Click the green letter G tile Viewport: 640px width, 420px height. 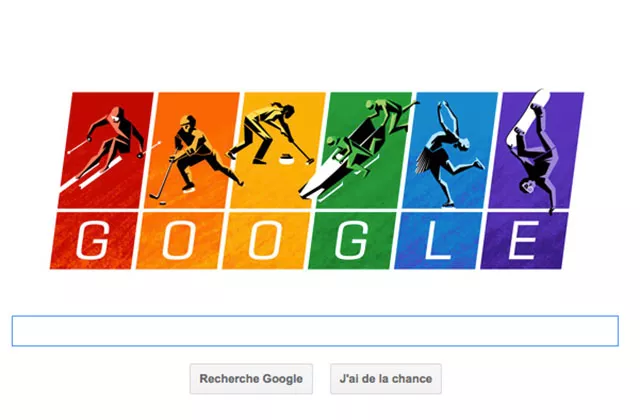(x=352, y=240)
